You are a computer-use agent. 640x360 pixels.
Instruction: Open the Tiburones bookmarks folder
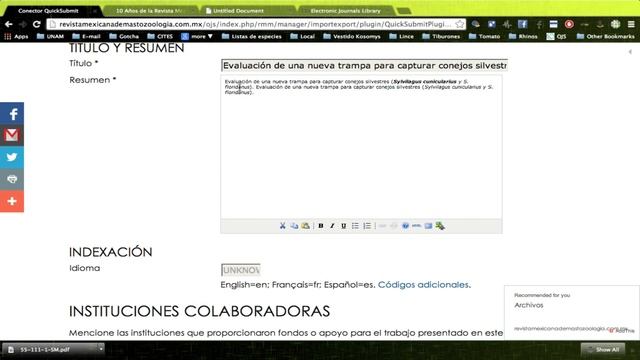tap(441, 36)
